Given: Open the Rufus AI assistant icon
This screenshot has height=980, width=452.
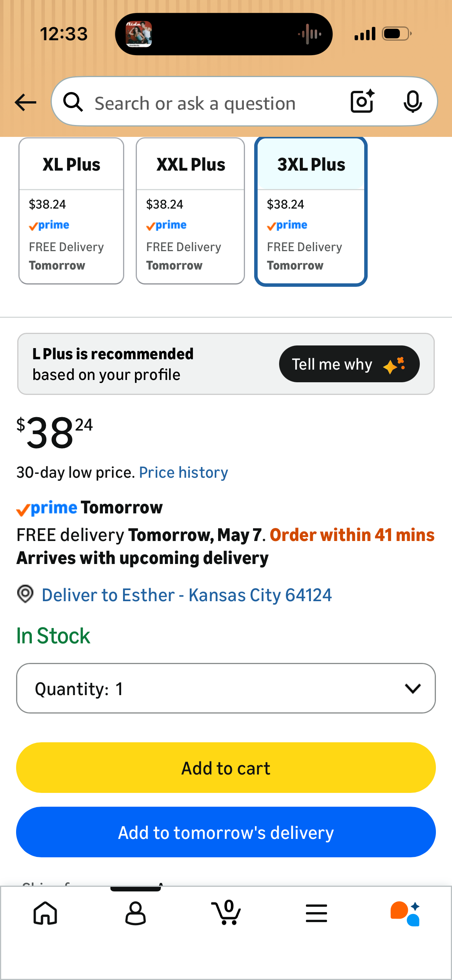Looking at the screenshot, I should click(405, 913).
